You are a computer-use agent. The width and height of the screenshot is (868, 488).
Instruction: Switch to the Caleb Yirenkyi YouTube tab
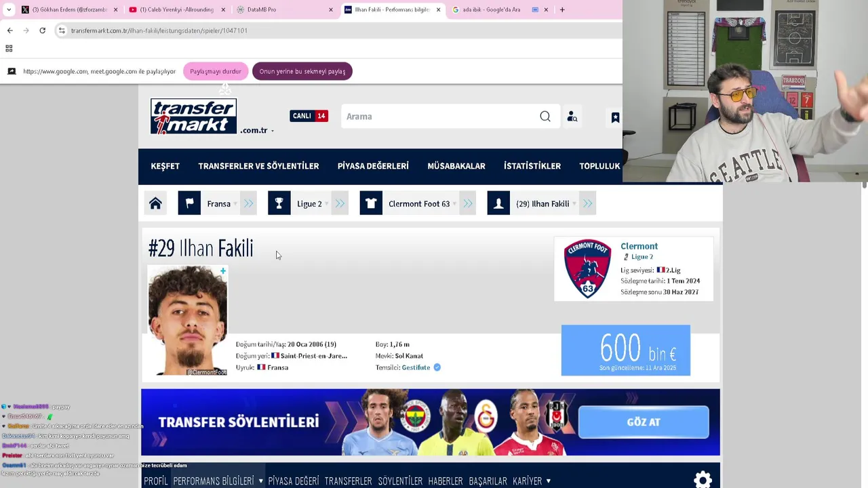click(x=176, y=9)
